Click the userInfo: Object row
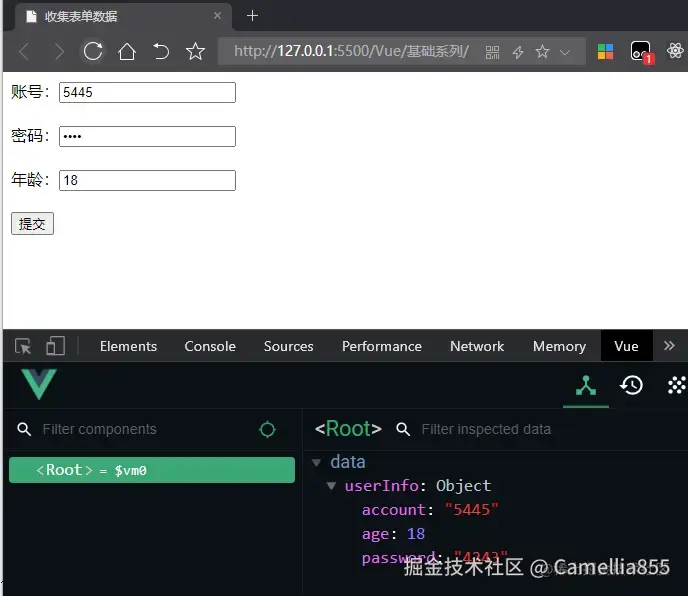 coord(418,486)
